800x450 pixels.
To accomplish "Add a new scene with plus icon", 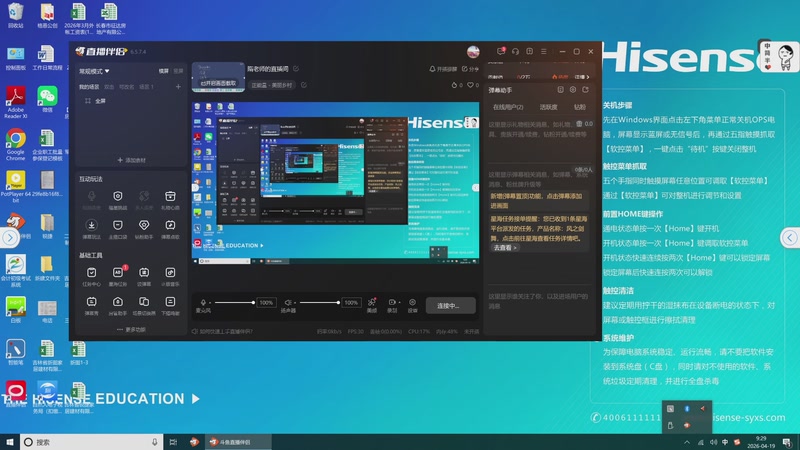I will tap(178, 87).
